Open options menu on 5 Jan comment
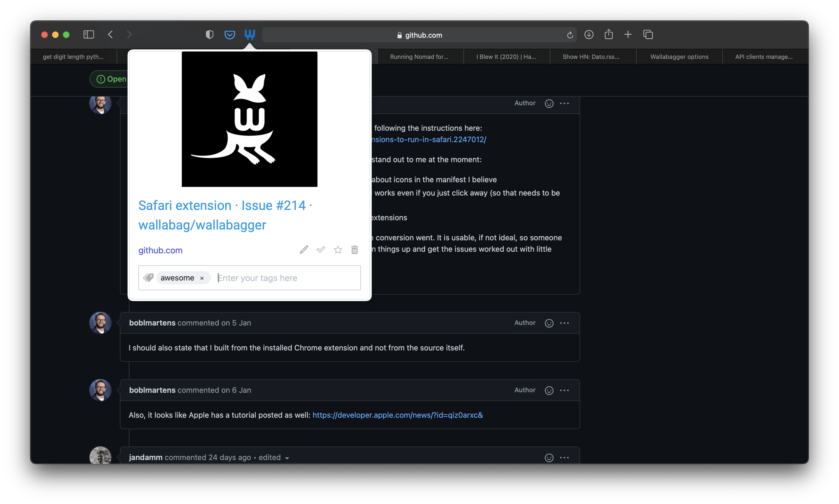This screenshot has width=839, height=504. click(x=564, y=323)
